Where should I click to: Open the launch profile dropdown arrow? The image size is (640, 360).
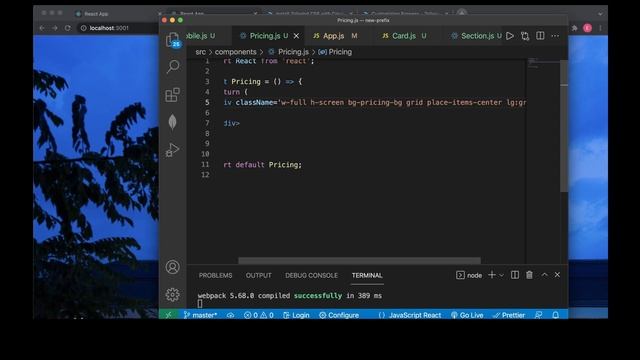tap(502, 275)
